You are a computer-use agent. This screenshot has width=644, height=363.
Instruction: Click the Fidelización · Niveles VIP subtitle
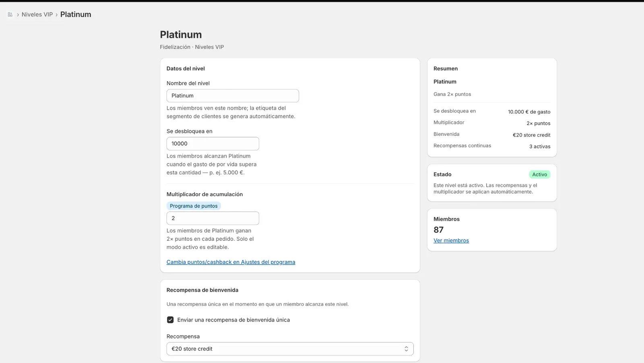192,47
